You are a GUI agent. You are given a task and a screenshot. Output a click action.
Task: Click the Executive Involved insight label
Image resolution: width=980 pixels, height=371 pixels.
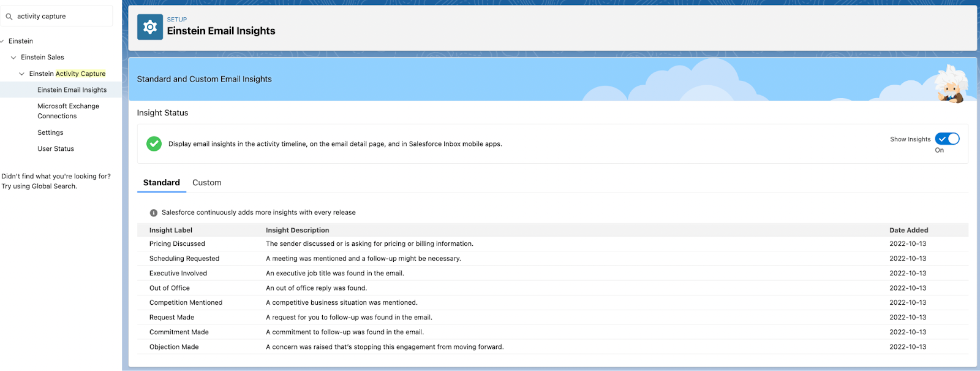[x=178, y=273]
